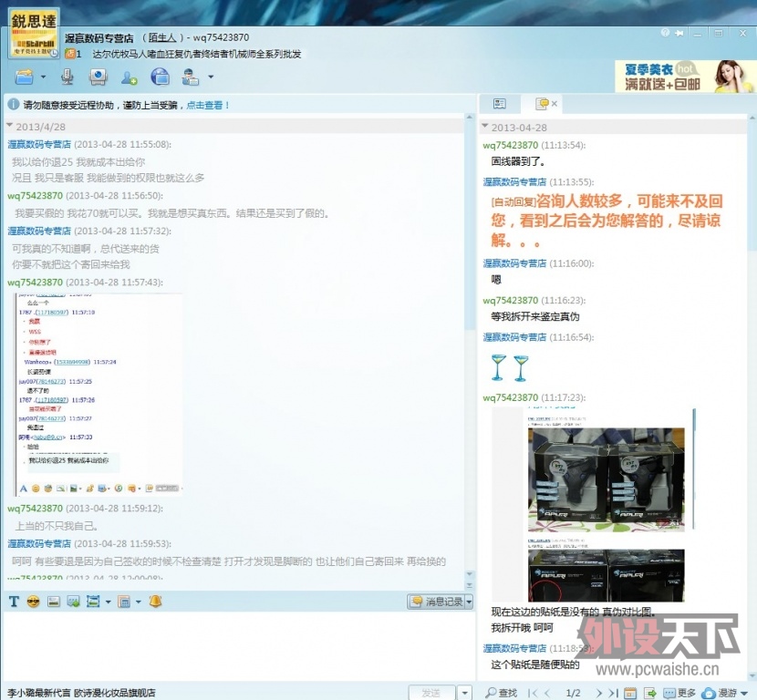Collapse the 2013/4/28 date group in chat
This screenshot has width=757, height=700.
pos(10,127)
